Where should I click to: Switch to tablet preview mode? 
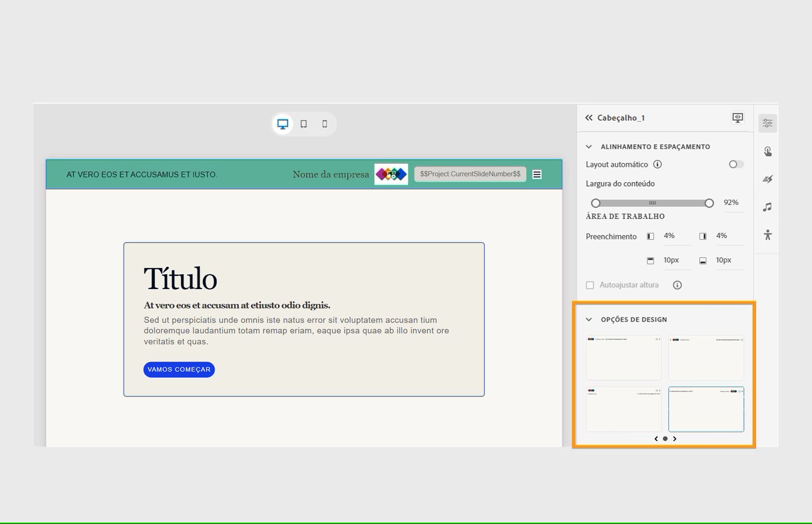click(304, 123)
